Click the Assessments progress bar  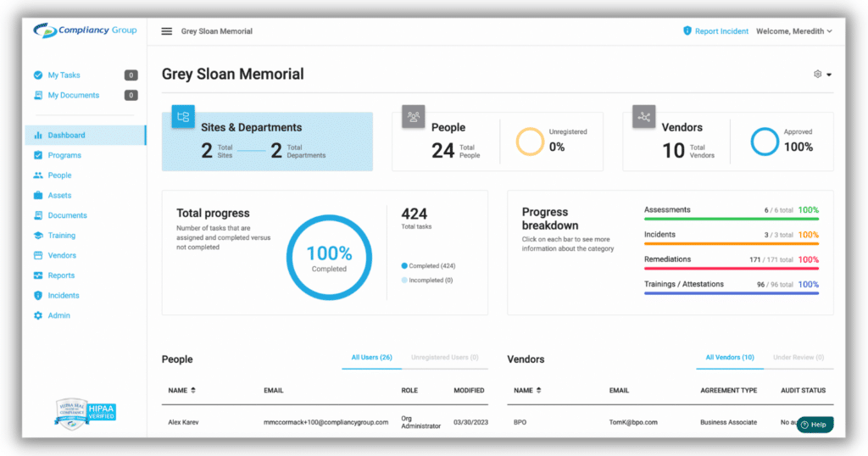click(732, 219)
